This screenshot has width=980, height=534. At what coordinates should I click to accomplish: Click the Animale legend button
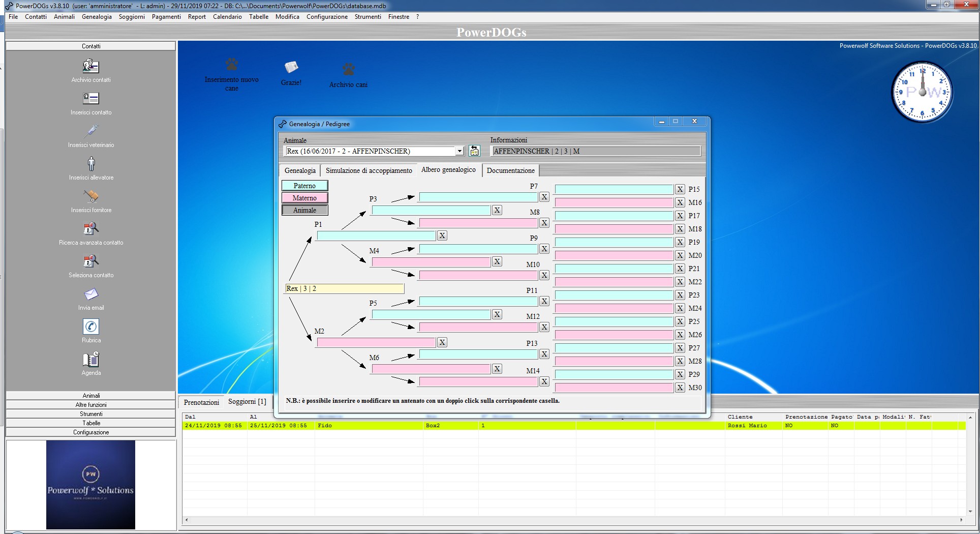(x=305, y=210)
